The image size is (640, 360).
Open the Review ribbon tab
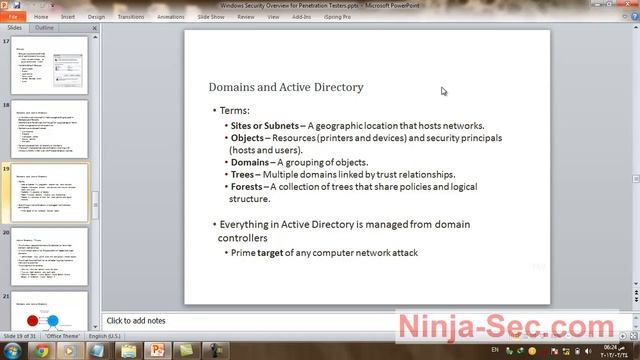246,17
